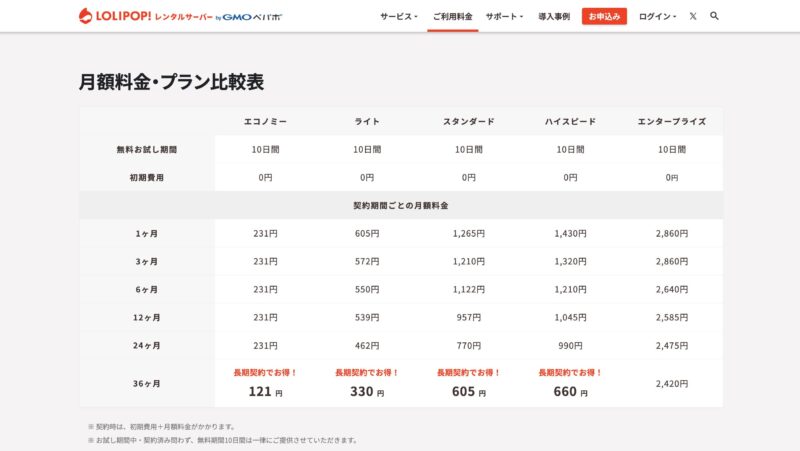This screenshot has height=451, width=800.
Task: Click the 957円 スタンダード 12ヶ月 price
Action: pyautogui.click(x=468, y=317)
